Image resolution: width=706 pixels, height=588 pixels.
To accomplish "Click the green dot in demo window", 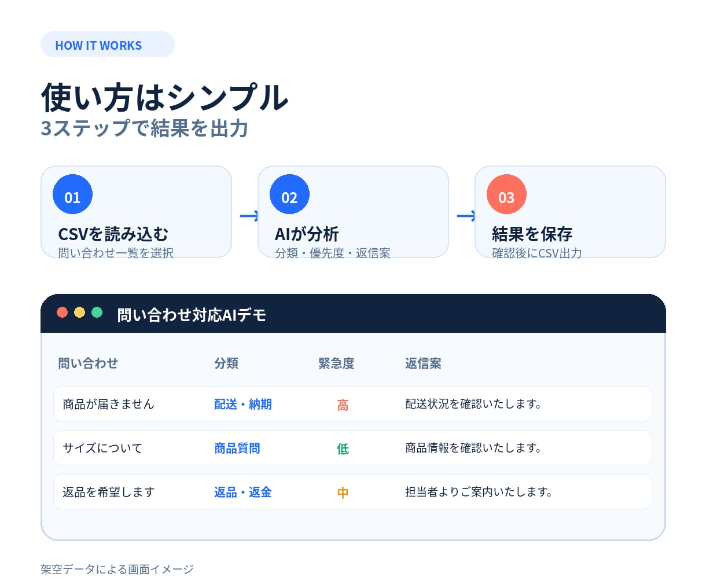I will 97,313.
